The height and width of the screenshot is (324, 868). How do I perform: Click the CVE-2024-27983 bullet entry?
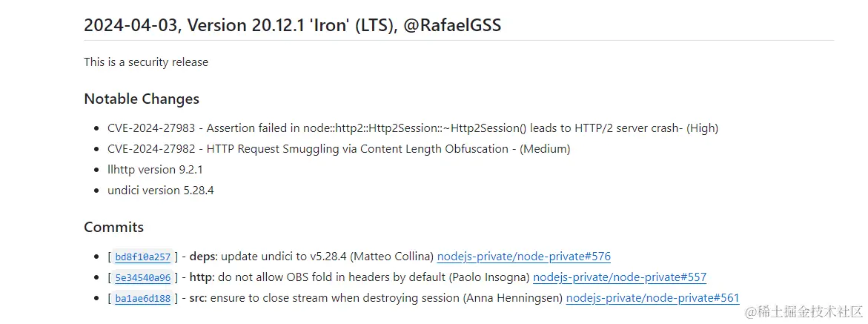(412, 128)
